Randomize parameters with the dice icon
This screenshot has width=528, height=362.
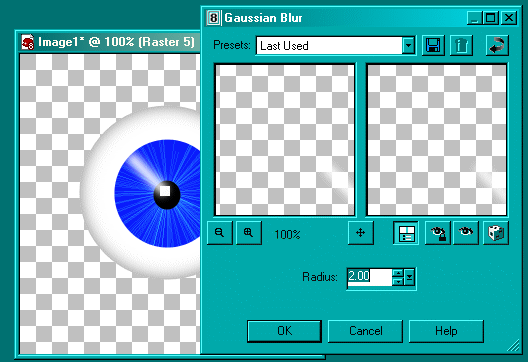tap(496, 233)
